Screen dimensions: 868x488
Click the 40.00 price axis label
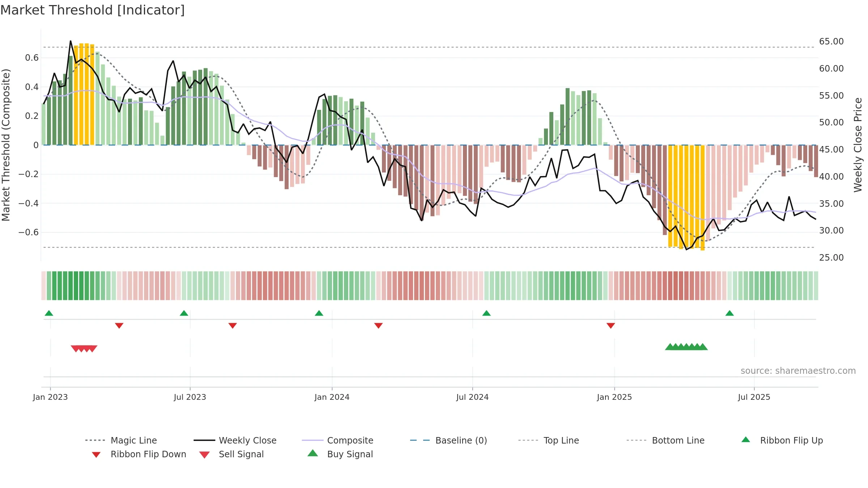click(x=831, y=176)
